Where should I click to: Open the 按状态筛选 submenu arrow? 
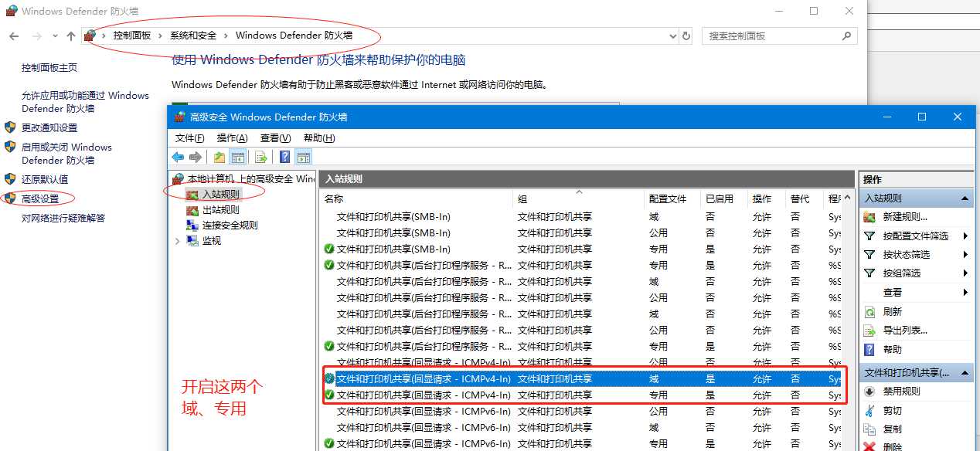pyautogui.click(x=966, y=255)
